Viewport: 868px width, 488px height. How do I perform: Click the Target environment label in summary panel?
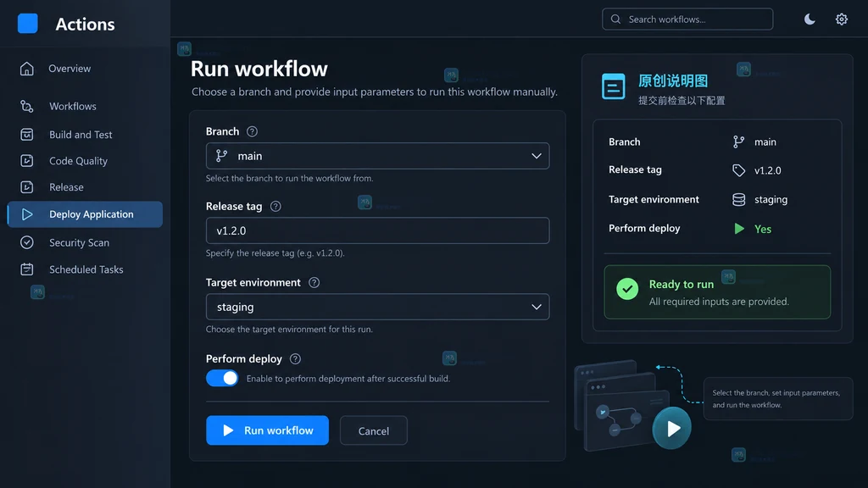[x=654, y=199]
